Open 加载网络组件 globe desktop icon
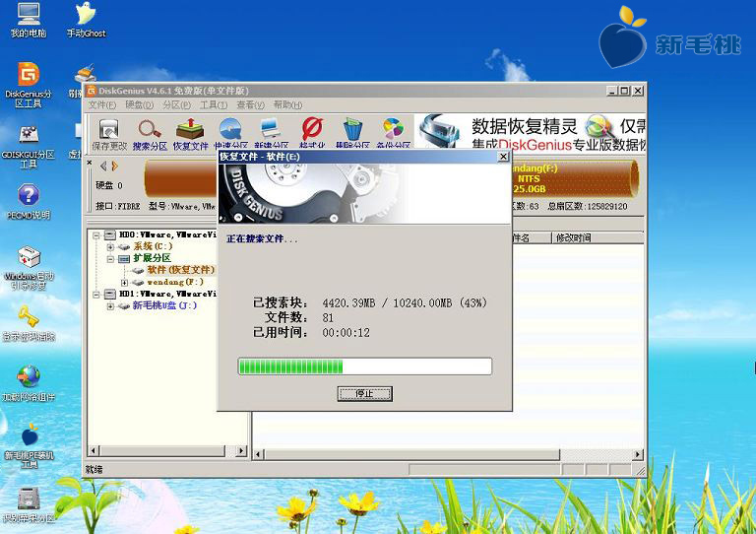The width and height of the screenshot is (756, 534). click(29, 384)
